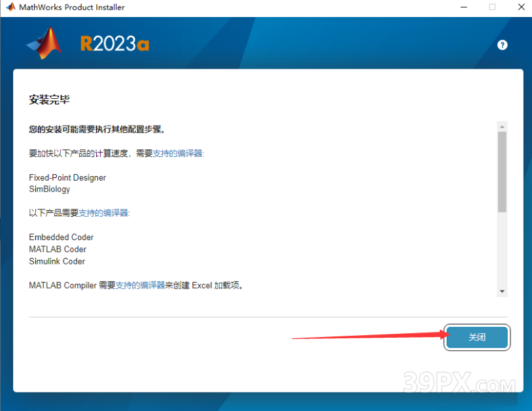Click the 关闭 button
The image size is (532, 411).
point(476,337)
